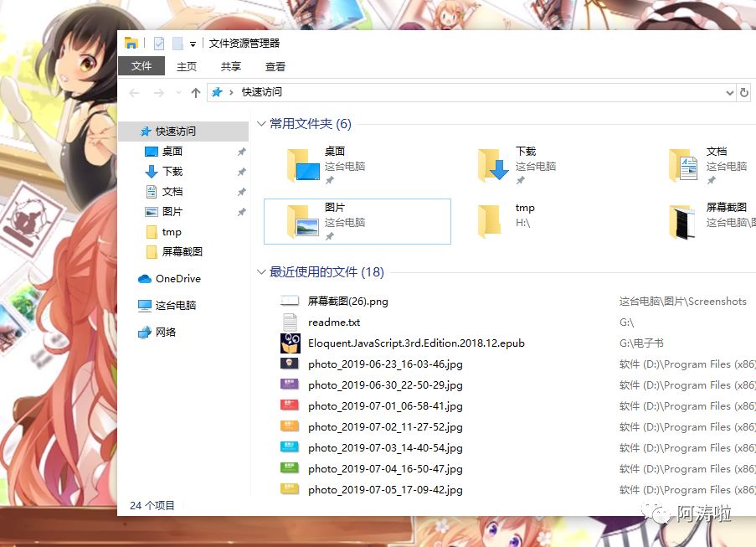Click the star icon in address bar
This screenshot has height=547, width=756.
click(x=218, y=92)
